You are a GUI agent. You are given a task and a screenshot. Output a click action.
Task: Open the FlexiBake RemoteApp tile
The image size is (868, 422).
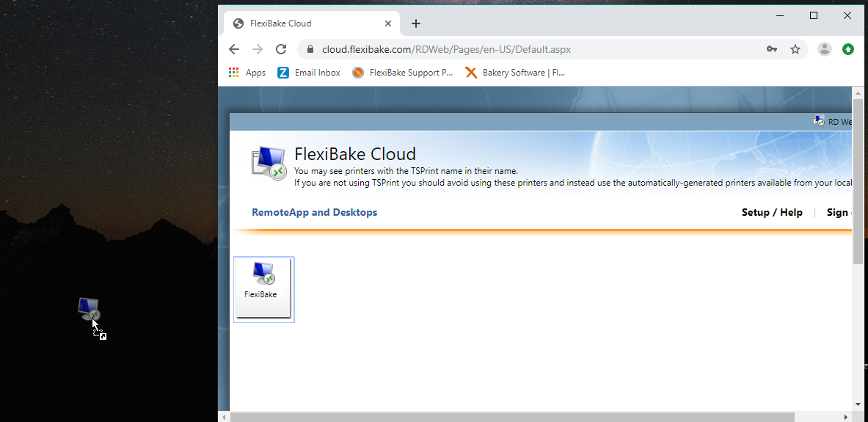(263, 289)
